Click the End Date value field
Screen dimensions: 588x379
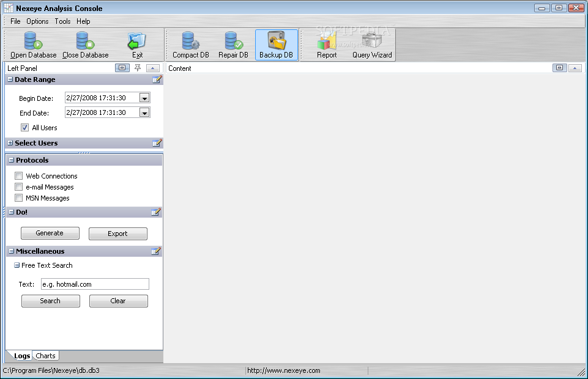point(102,112)
